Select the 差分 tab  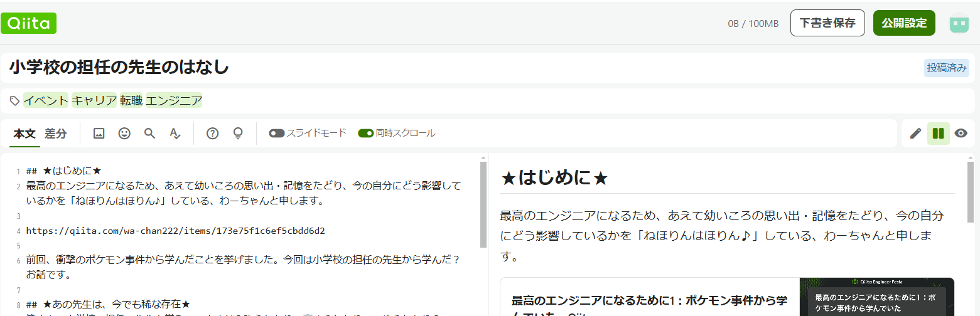click(x=56, y=134)
